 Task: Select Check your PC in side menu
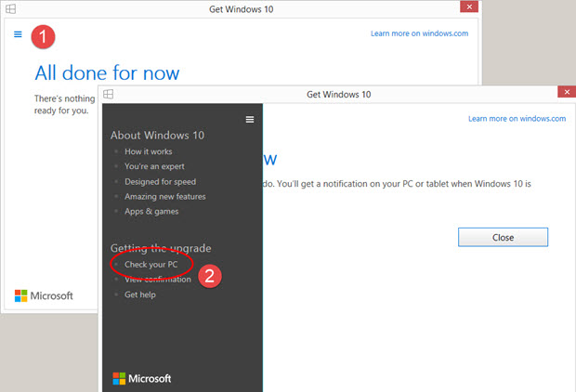(151, 264)
